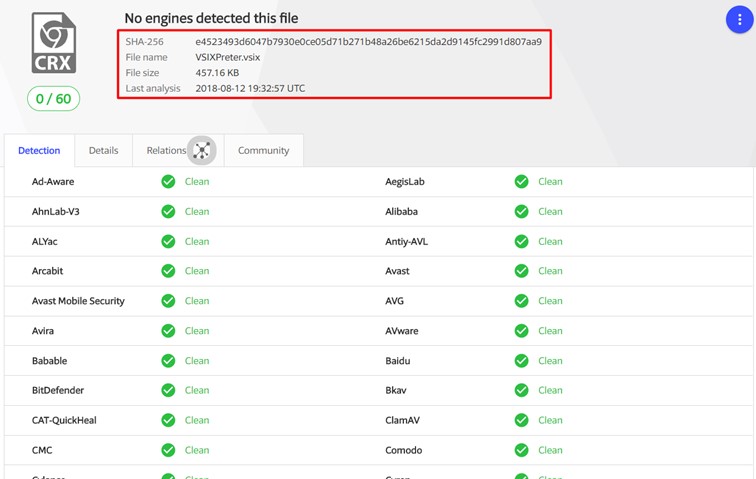Click the file name VSIXPreter.vsix

228,57
